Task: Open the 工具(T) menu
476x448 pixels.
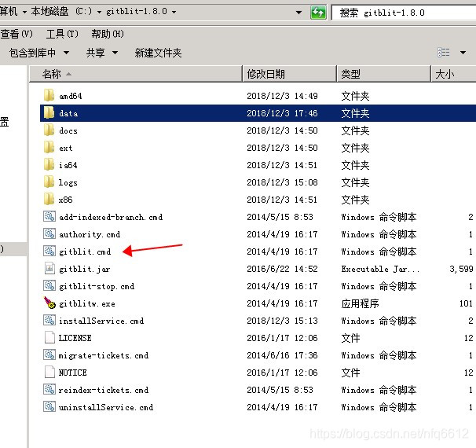Action: coord(62,34)
